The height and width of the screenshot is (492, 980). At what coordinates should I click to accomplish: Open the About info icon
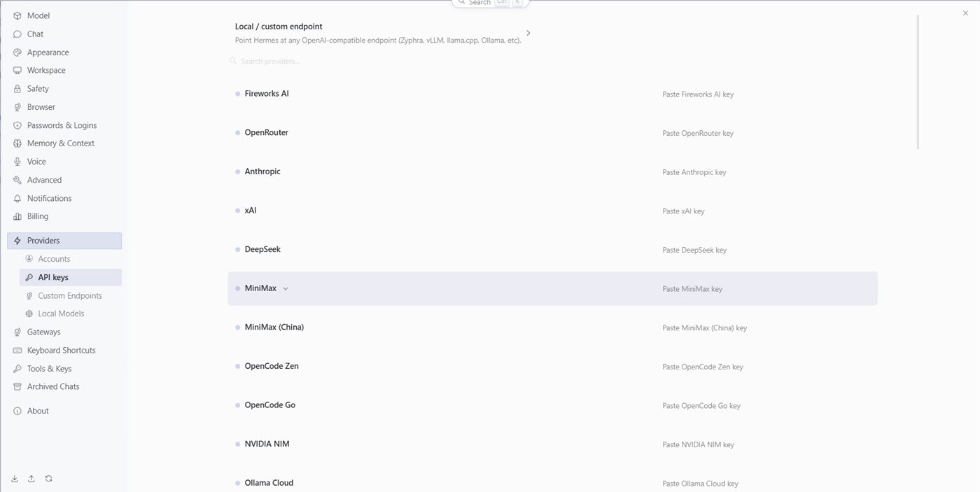click(x=17, y=411)
